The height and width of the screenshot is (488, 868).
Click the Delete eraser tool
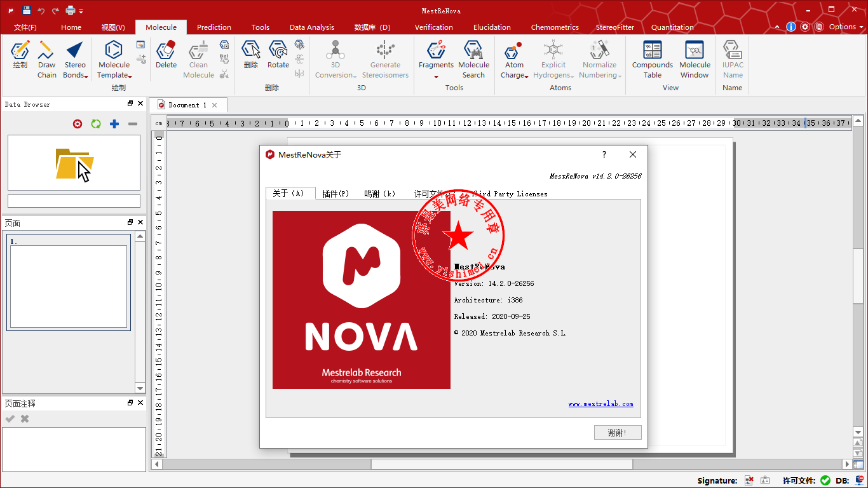coord(166,55)
